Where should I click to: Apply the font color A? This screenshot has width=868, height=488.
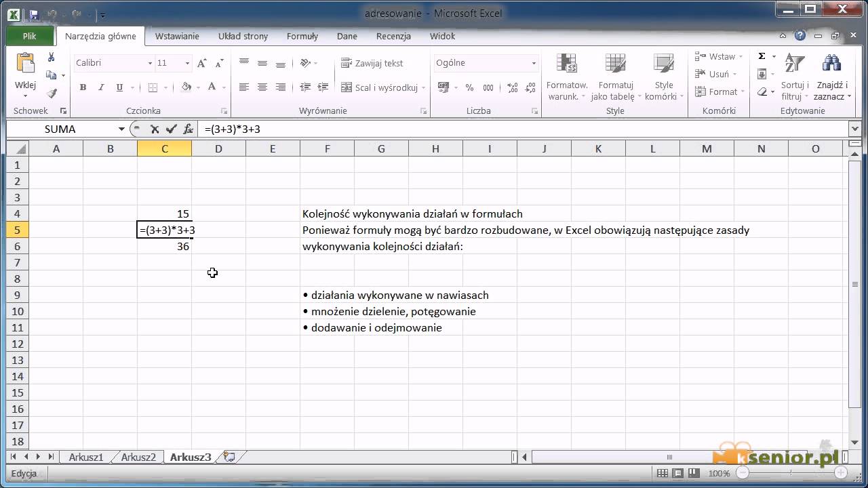pos(212,87)
